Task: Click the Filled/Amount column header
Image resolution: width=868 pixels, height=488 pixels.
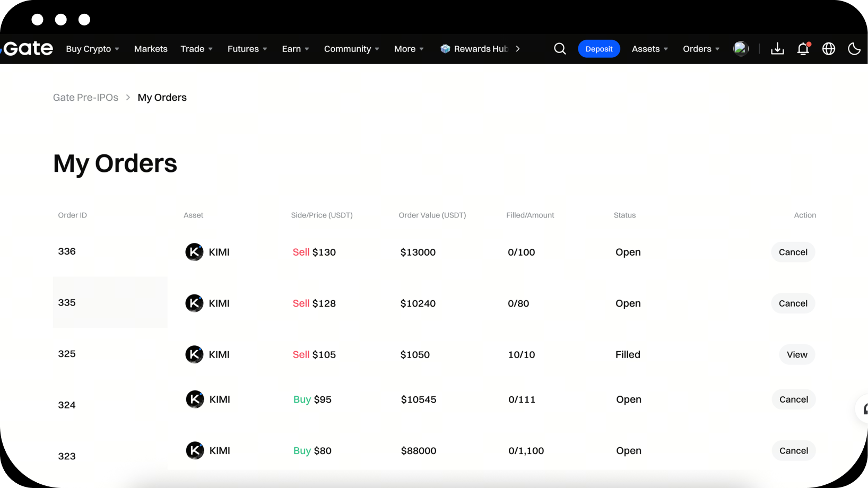Action: pyautogui.click(x=530, y=215)
